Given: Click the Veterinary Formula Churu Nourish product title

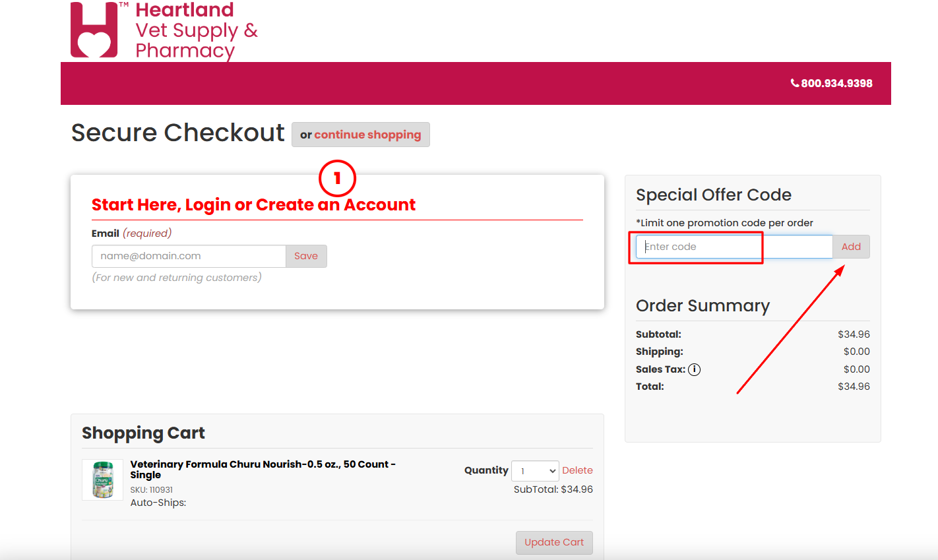Looking at the screenshot, I should 263,464.
